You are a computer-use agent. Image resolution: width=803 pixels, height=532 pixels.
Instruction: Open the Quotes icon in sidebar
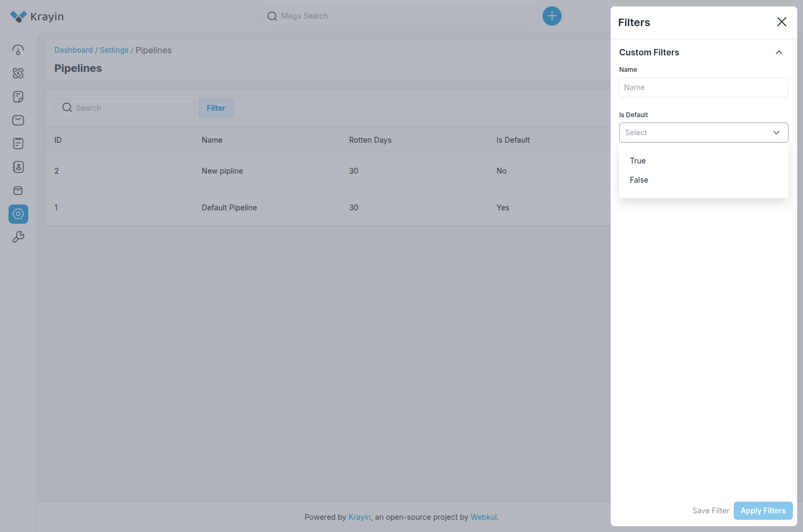coord(18,97)
